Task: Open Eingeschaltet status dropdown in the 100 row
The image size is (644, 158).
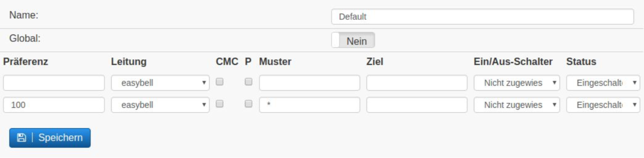Action: 603,105
